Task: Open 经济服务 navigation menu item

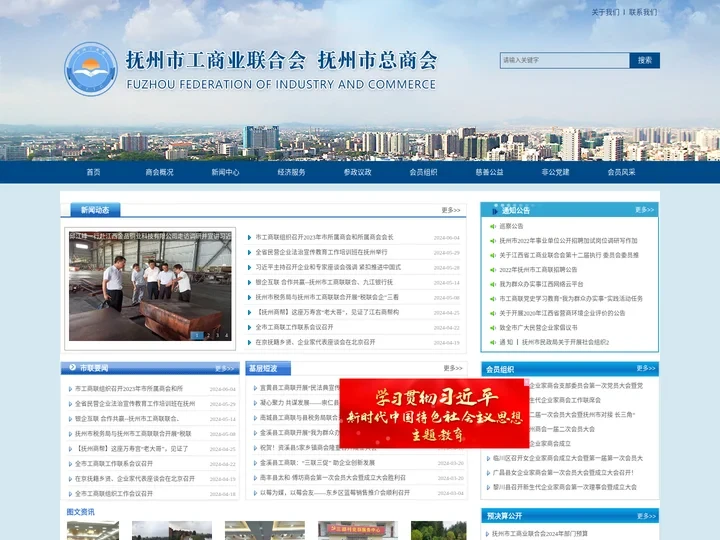Action: (292, 172)
